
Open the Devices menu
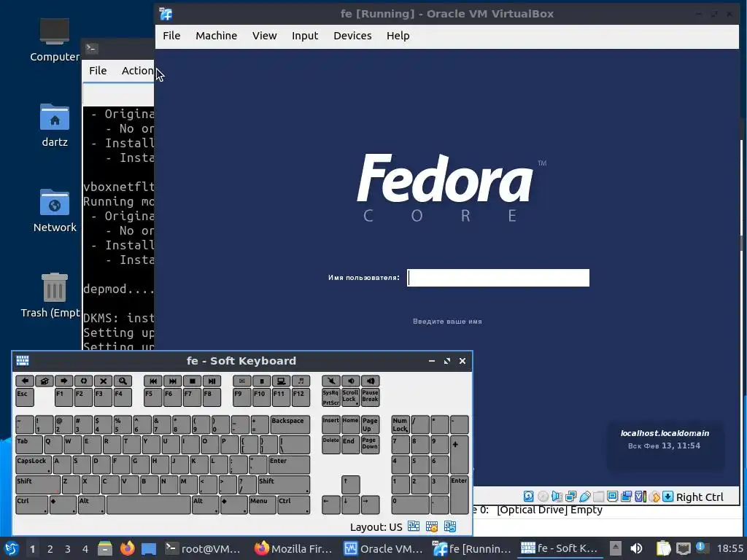click(352, 36)
